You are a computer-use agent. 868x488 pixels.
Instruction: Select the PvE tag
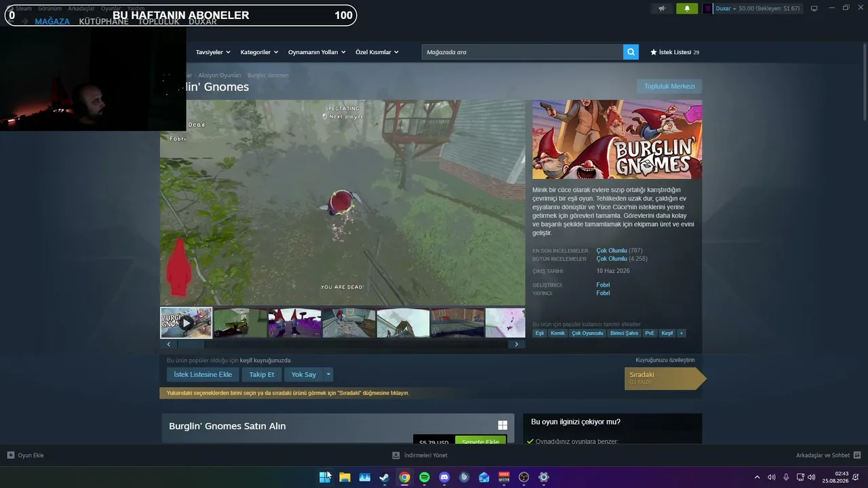point(650,333)
